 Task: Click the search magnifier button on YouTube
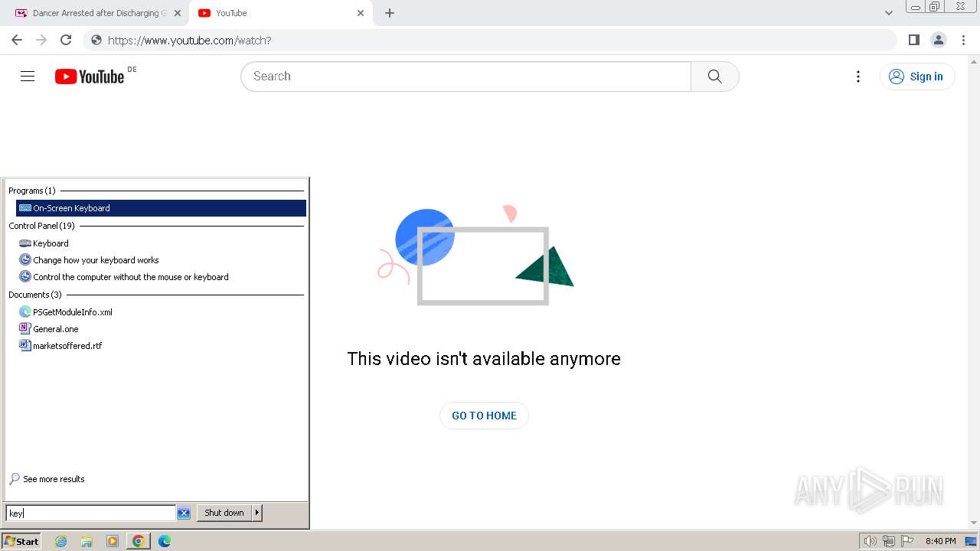tap(715, 77)
